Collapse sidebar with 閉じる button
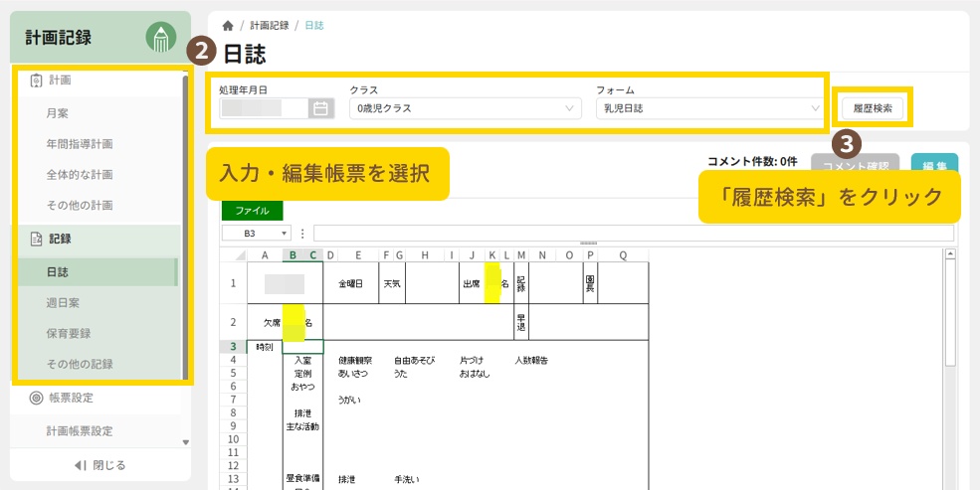980x490 pixels. click(99, 465)
